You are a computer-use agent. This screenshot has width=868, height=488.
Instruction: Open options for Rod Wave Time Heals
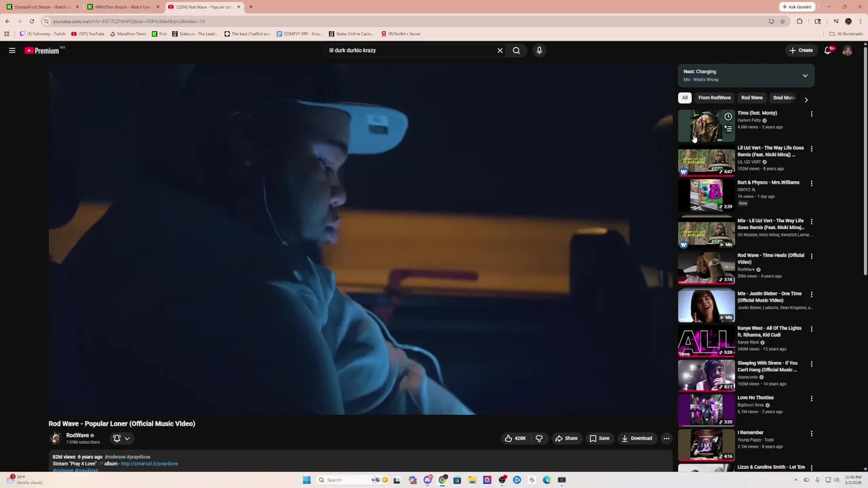click(811, 256)
